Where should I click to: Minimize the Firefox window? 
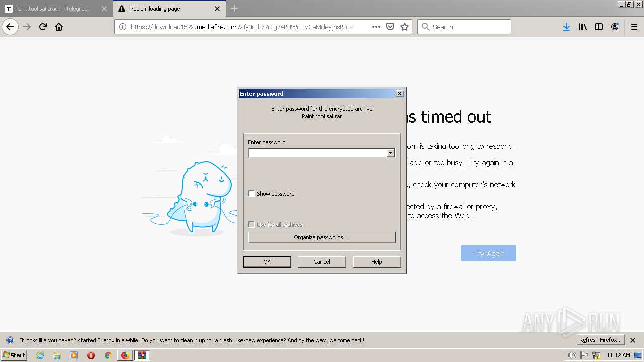621,4
